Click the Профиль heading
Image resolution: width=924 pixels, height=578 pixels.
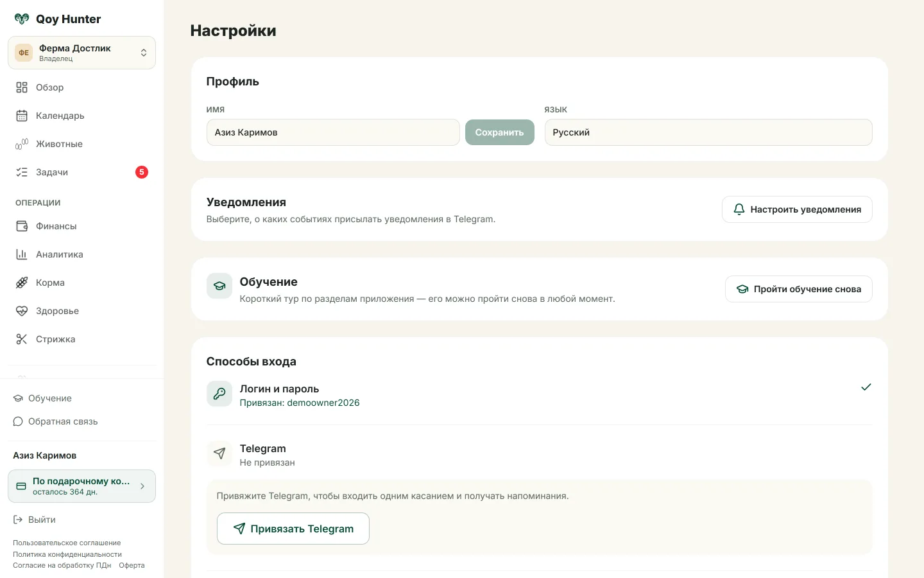[x=233, y=82]
